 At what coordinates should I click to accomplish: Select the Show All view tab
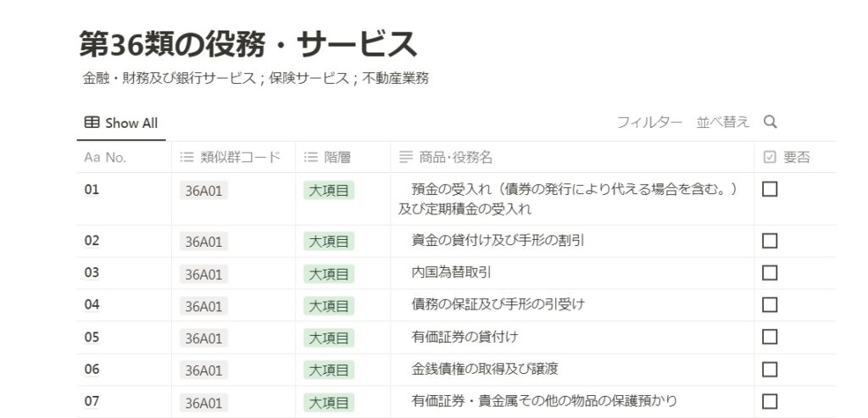click(121, 123)
